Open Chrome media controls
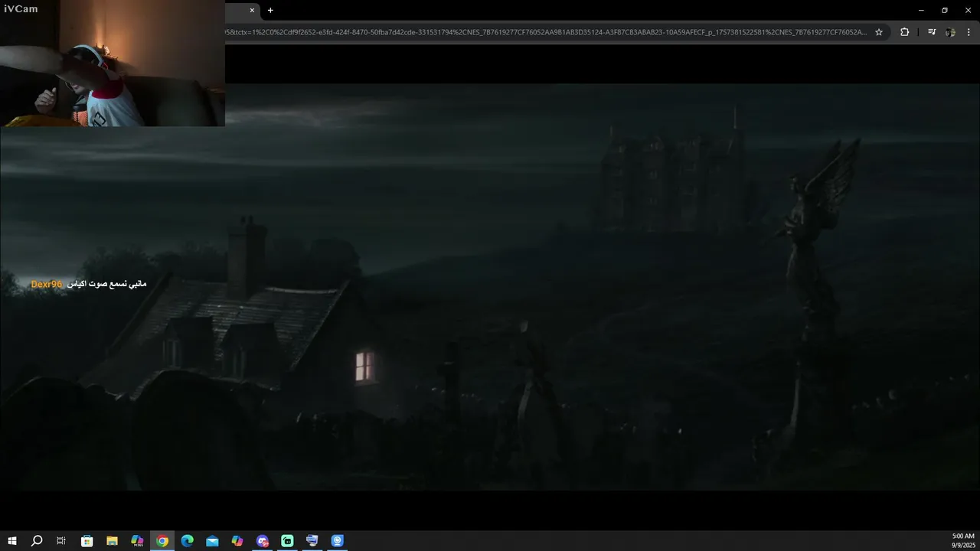 (932, 32)
